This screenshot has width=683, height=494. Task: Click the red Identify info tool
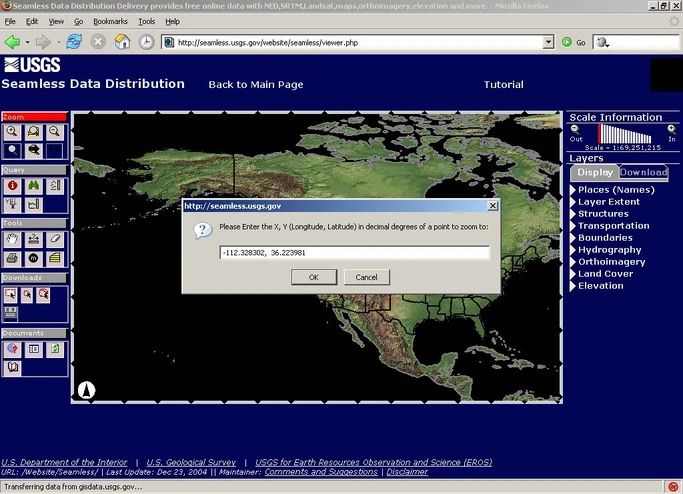[12, 186]
